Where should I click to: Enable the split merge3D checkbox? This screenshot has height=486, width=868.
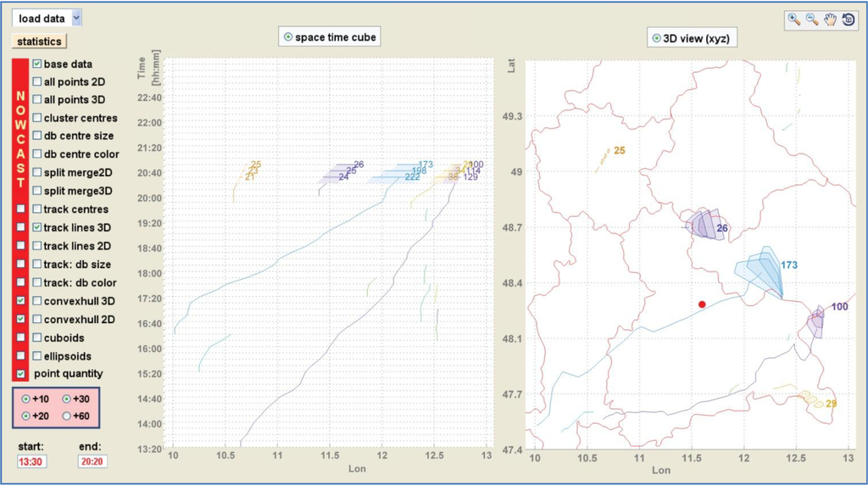pos(37,191)
